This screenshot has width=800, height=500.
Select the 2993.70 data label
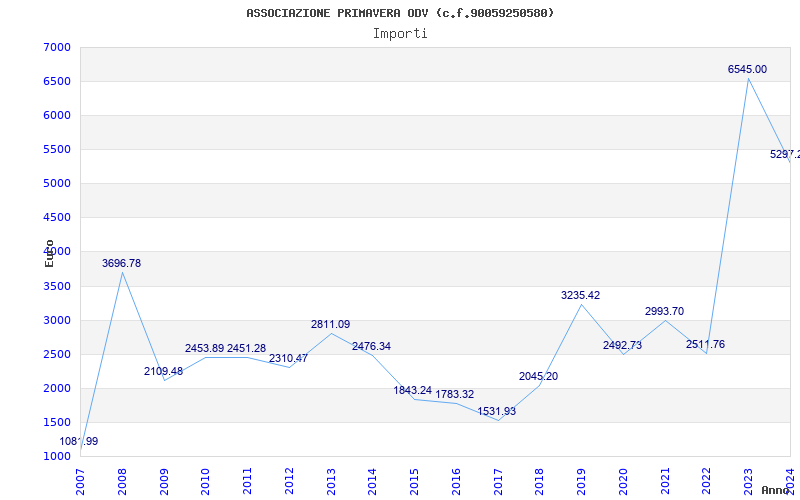pyautogui.click(x=664, y=312)
